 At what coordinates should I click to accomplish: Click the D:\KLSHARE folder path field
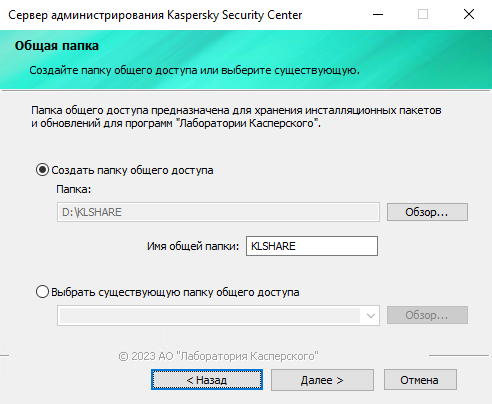(218, 212)
